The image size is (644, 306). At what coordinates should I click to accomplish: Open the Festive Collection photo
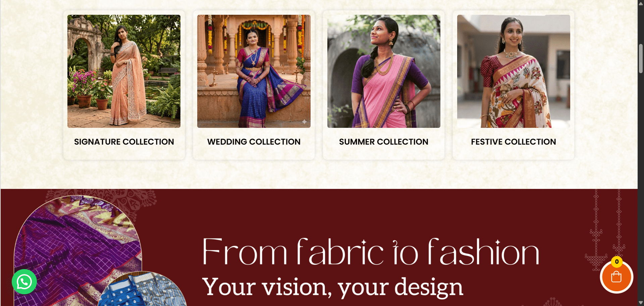pyautogui.click(x=514, y=71)
